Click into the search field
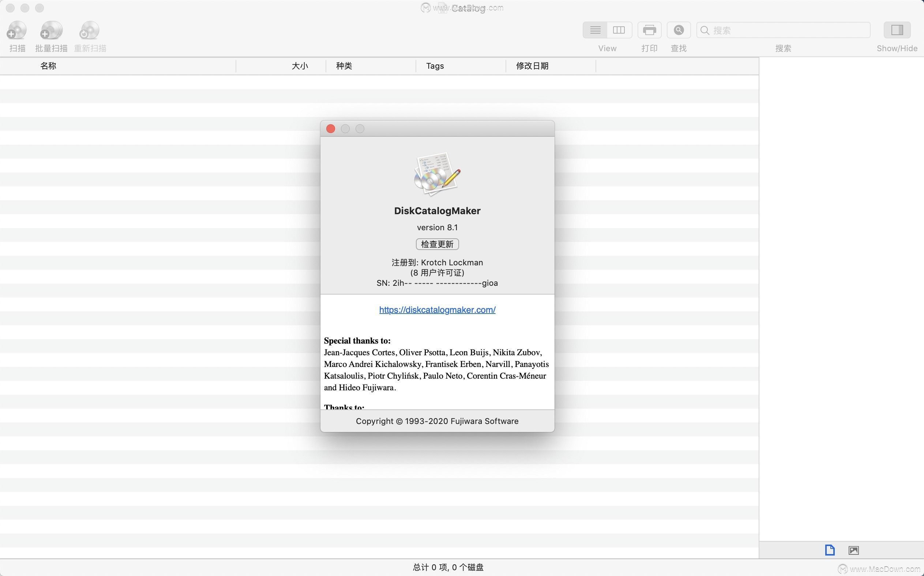This screenshot has width=924, height=576. tap(783, 30)
